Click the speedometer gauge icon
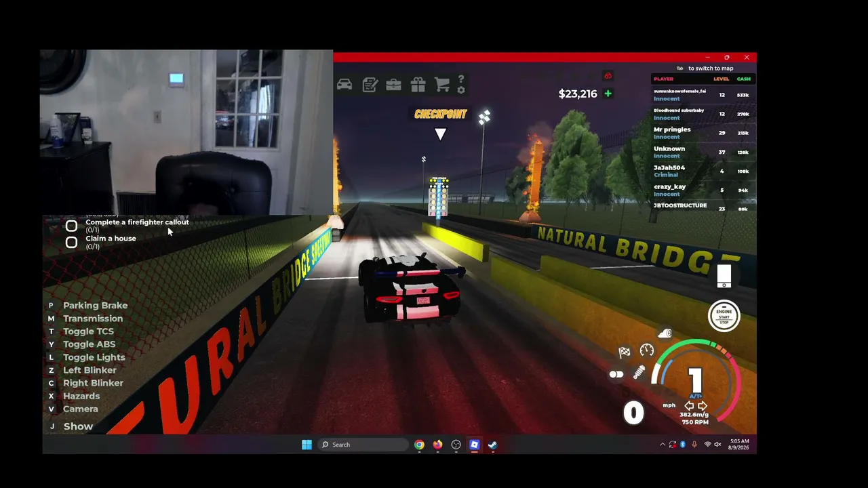The width and height of the screenshot is (868, 488). click(x=647, y=350)
